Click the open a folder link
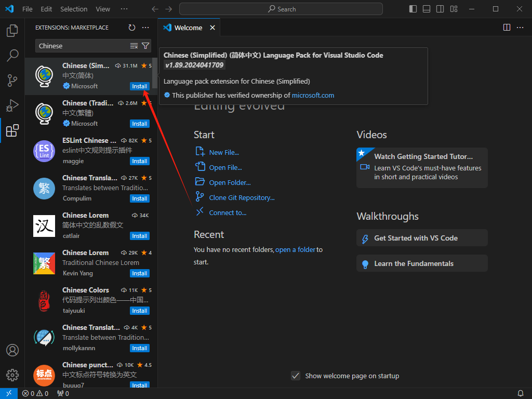This screenshot has width=532, height=399. tap(295, 250)
